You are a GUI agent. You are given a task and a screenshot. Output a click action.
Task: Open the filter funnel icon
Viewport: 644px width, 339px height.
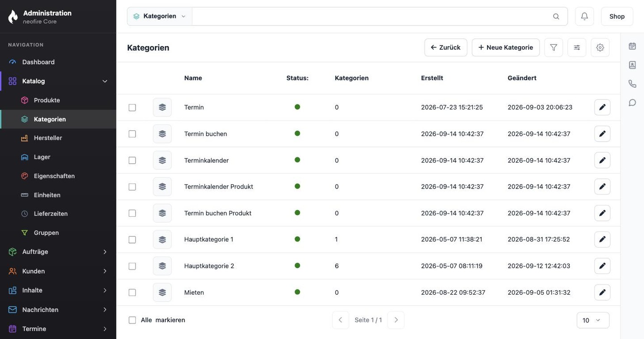point(554,47)
